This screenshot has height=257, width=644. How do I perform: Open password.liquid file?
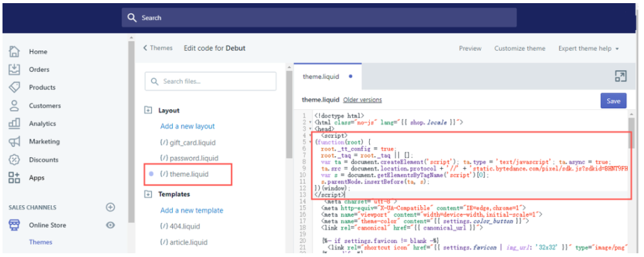click(189, 158)
